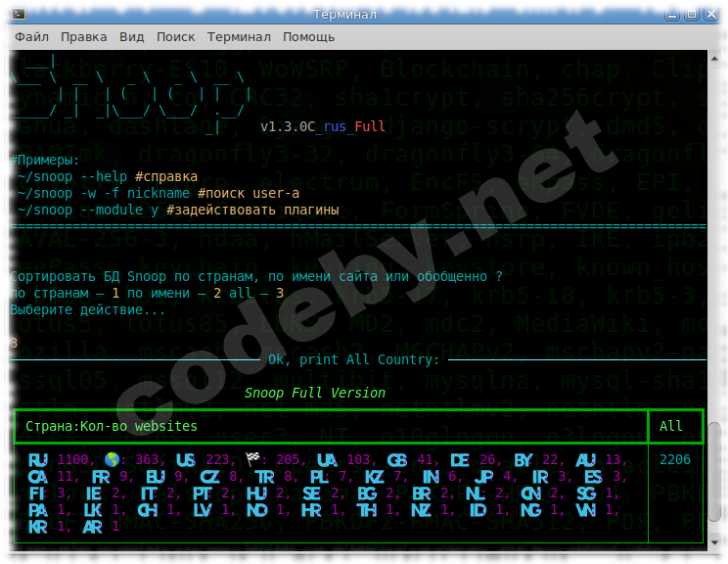Click the PT country code
Image resolution: width=728 pixels, height=564 pixels.
pyautogui.click(x=202, y=493)
